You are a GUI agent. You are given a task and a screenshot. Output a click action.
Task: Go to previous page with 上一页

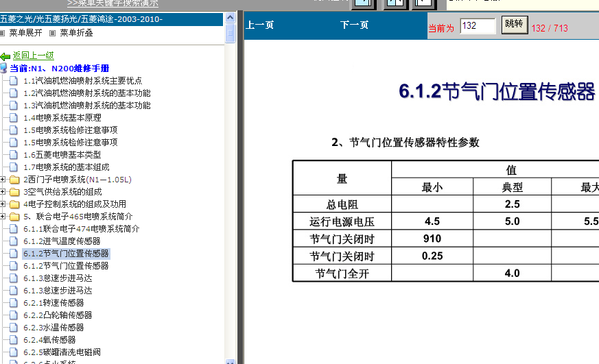point(260,25)
